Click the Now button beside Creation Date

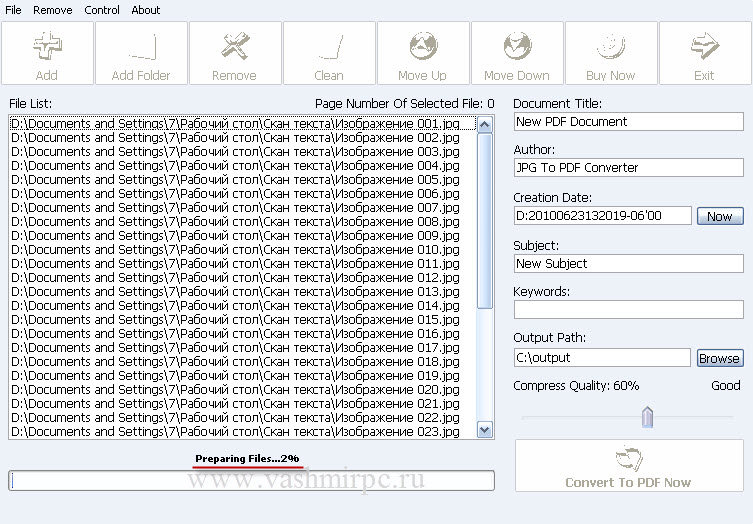(x=720, y=216)
